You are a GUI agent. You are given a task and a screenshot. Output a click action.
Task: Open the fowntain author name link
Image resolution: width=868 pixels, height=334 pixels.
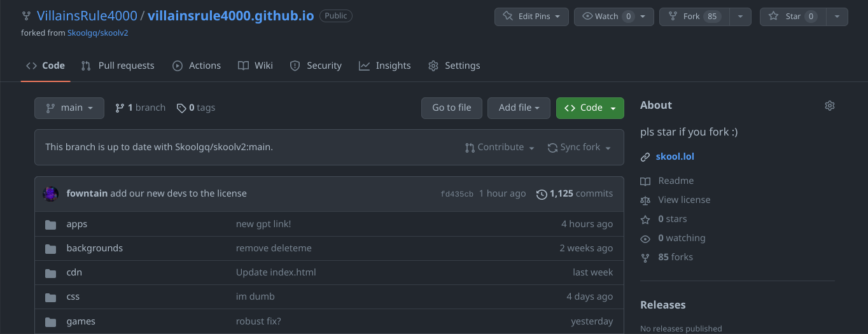point(87,193)
